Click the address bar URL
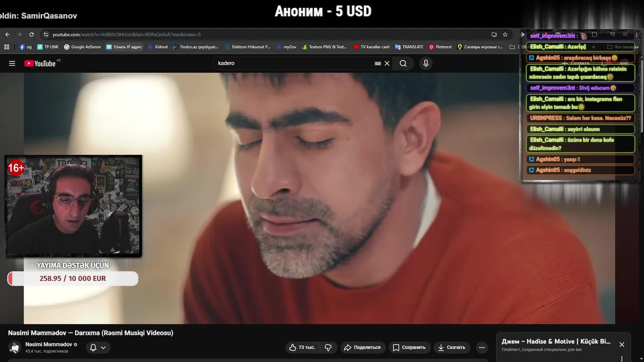 tap(126, 35)
